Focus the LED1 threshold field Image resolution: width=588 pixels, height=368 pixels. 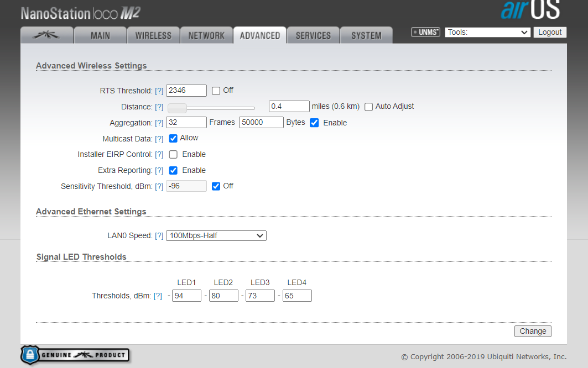click(187, 296)
